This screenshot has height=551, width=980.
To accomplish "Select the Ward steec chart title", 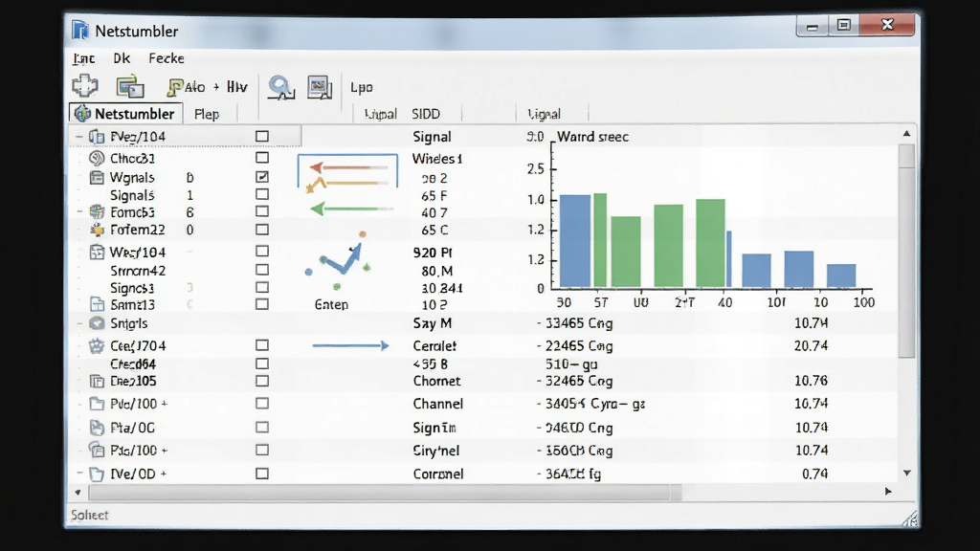I will pos(592,137).
